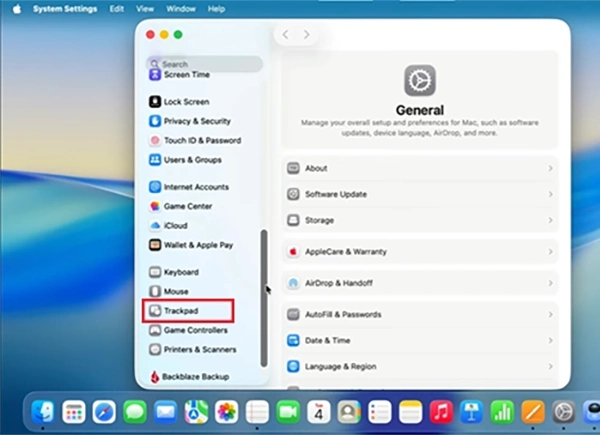
Task: Expand AirDrop & Handoff chevron
Action: click(550, 283)
